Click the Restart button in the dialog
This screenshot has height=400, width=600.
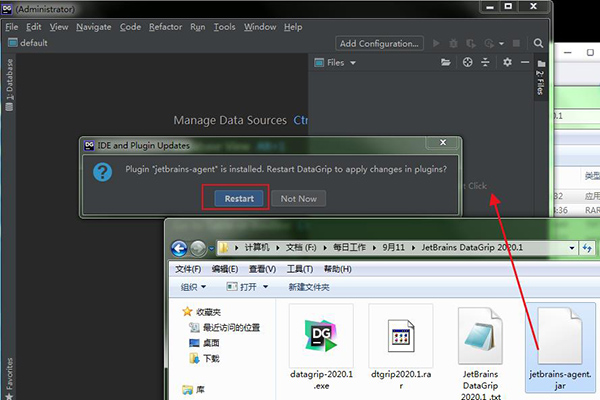point(239,198)
